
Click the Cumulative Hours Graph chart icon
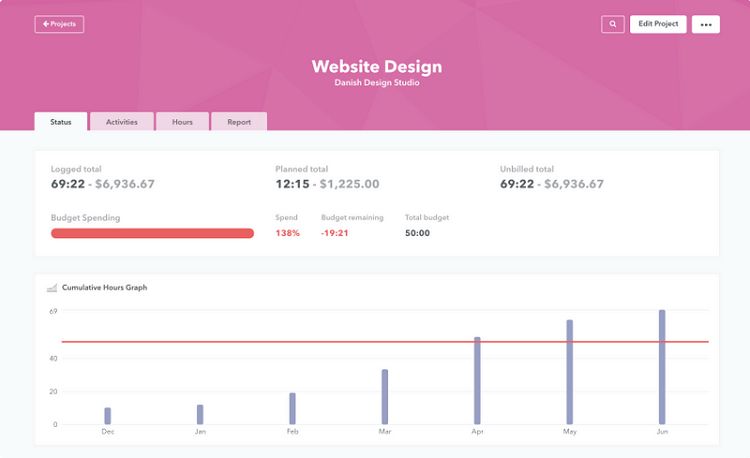tap(52, 288)
